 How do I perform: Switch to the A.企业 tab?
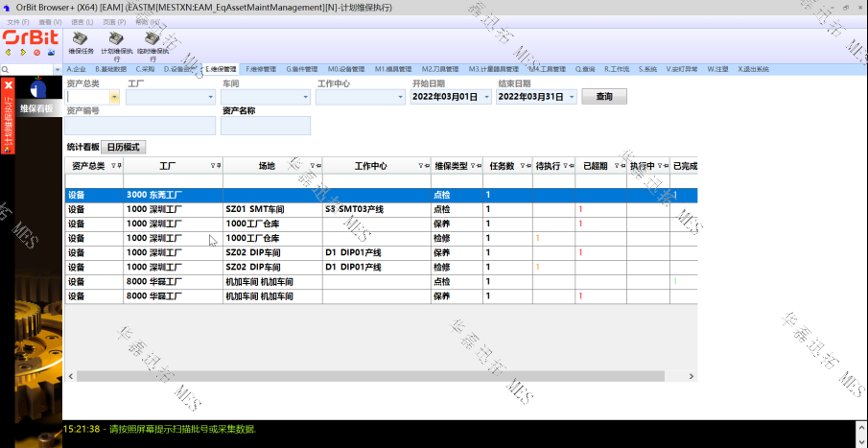[77, 69]
